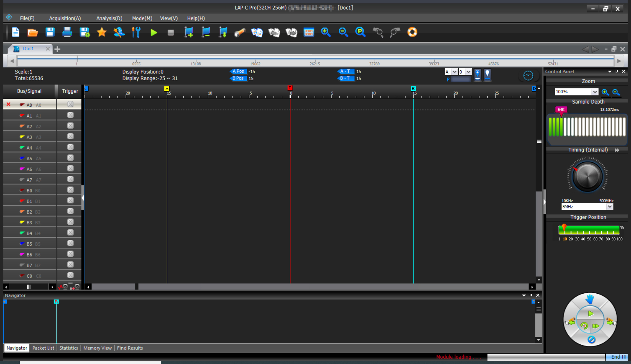Click the wrench and screwdriver settings icon
Image resolution: width=631 pixels, height=364 pixels.
pyautogui.click(x=136, y=33)
